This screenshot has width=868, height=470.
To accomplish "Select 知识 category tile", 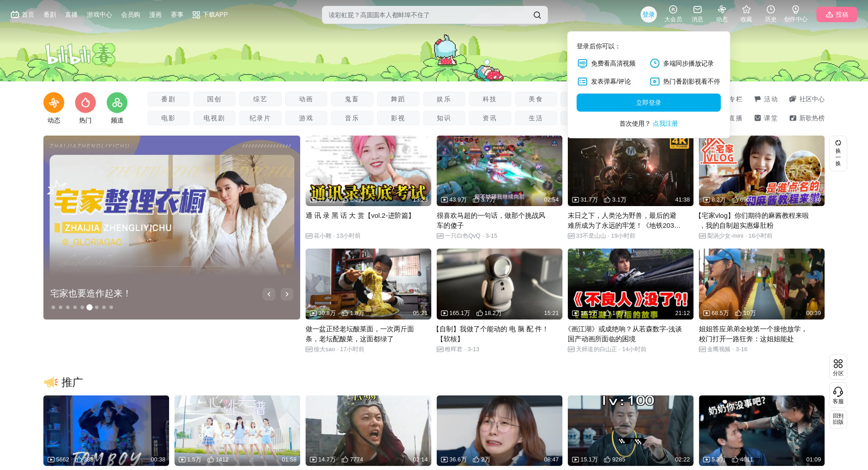I will pyautogui.click(x=444, y=118).
